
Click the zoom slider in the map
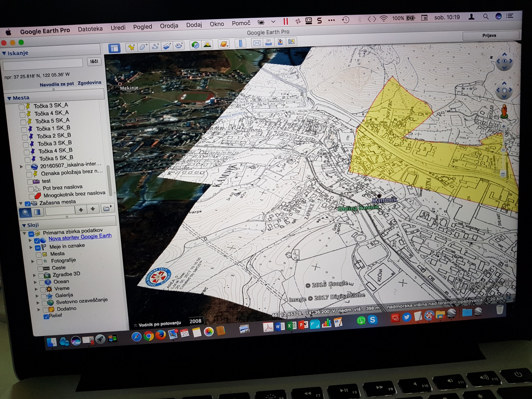(504, 151)
